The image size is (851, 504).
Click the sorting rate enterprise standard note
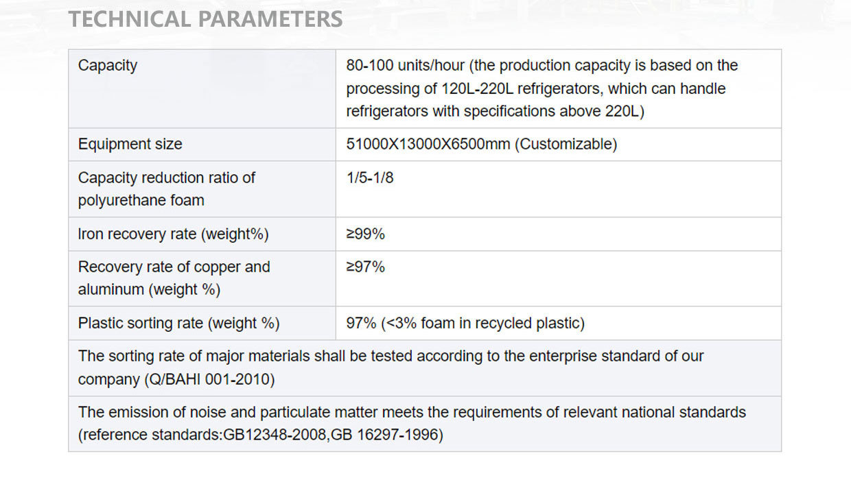click(391, 368)
